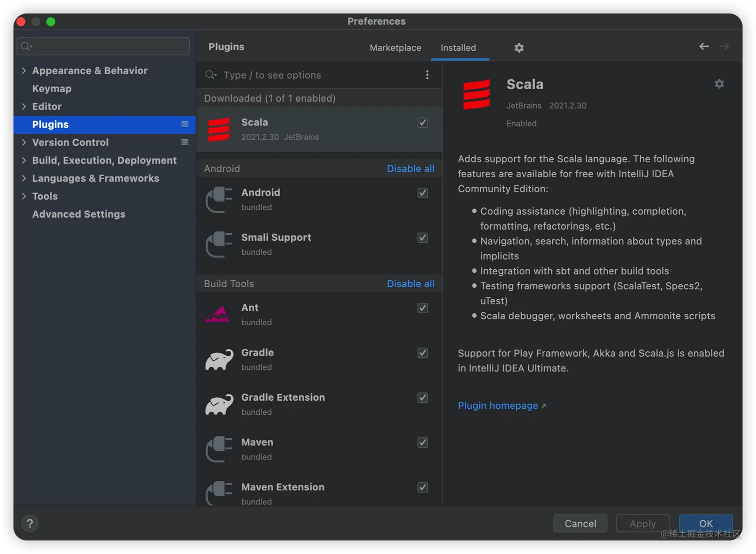Click Disable all for Android plugins

410,169
